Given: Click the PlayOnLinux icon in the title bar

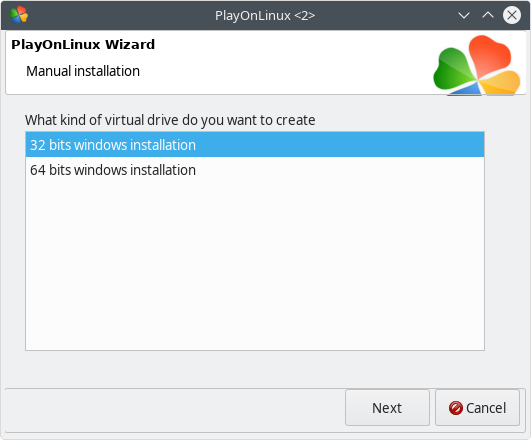Looking at the screenshot, I should point(19,15).
